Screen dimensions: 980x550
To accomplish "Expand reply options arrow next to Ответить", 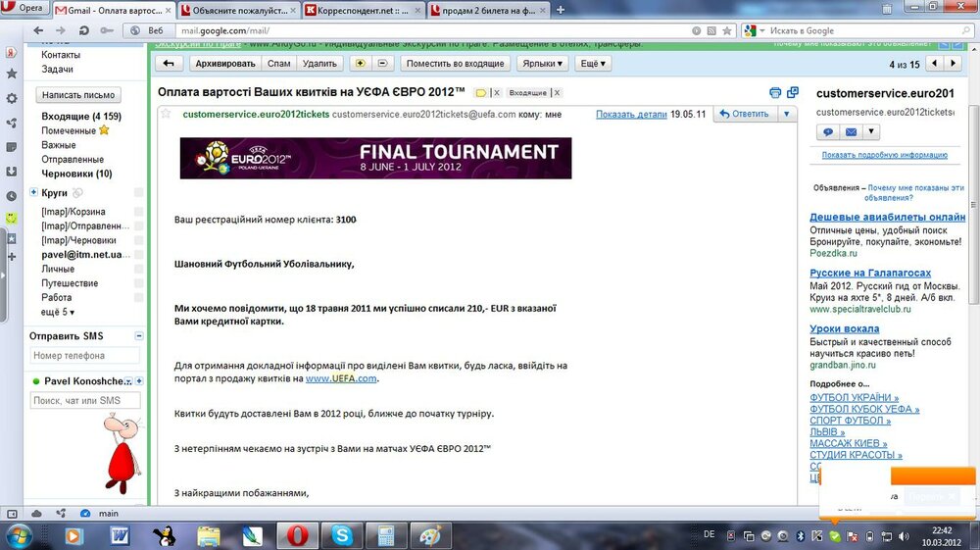I will click(786, 114).
